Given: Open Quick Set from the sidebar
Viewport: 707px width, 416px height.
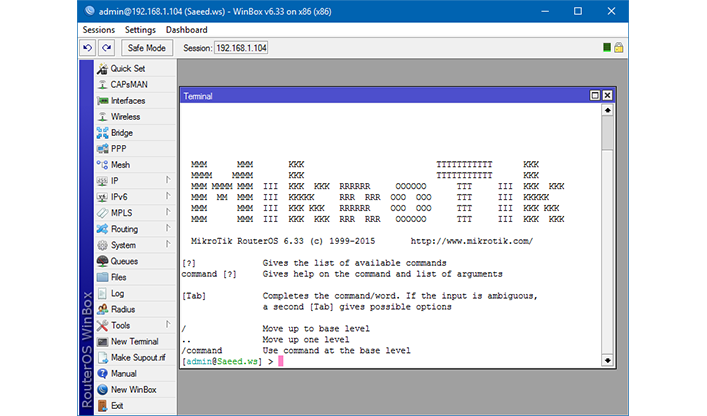Looking at the screenshot, I should coord(127,68).
